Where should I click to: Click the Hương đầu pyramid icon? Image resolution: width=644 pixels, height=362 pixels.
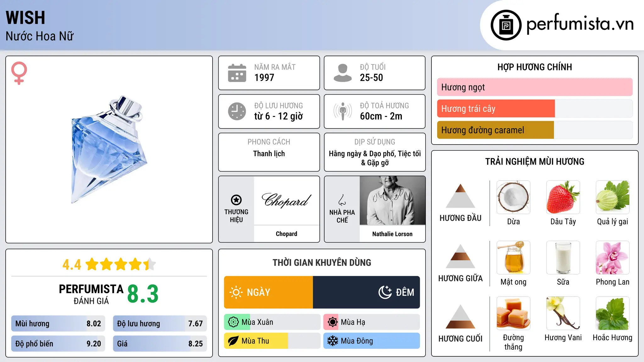click(460, 196)
